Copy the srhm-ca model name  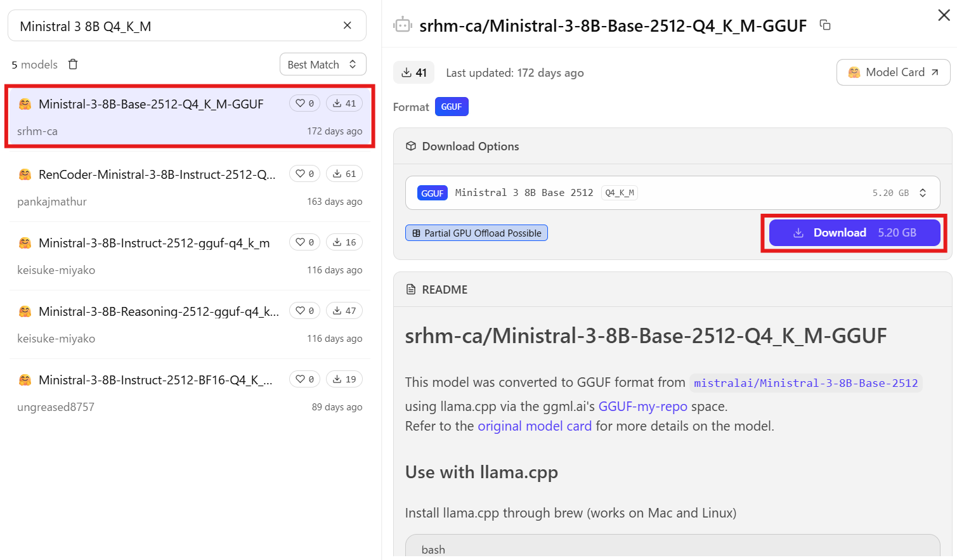pyautogui.click(x=825, y=25)
